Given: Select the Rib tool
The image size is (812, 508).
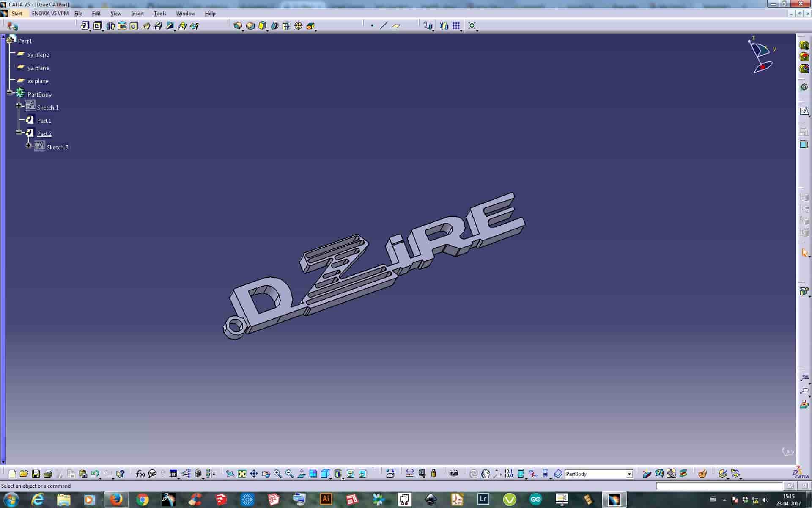Looking at the screenshot, I should point(146,26).
